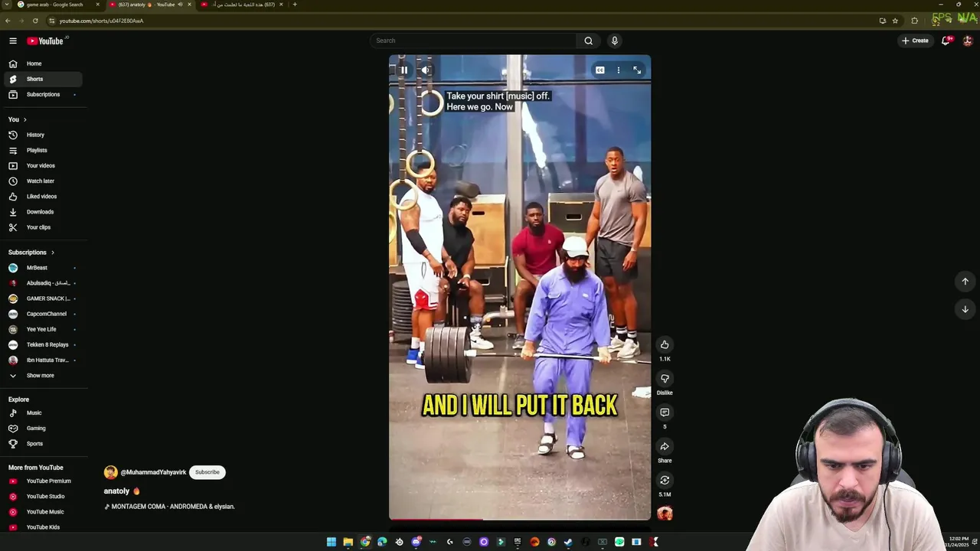Open Subscriptions in the sidebar

pyautogui.click(x=42, y=94)
